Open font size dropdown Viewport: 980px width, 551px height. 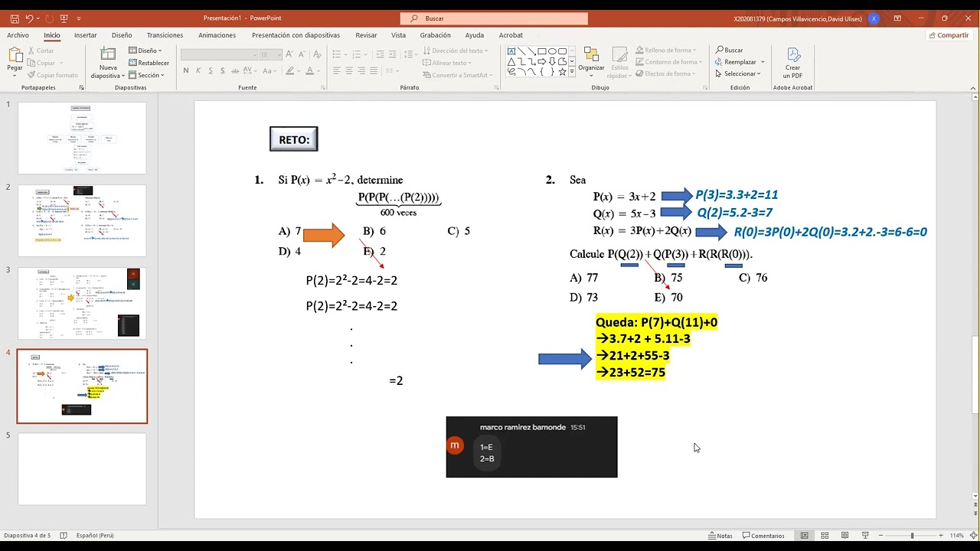[x=278, y=54]
